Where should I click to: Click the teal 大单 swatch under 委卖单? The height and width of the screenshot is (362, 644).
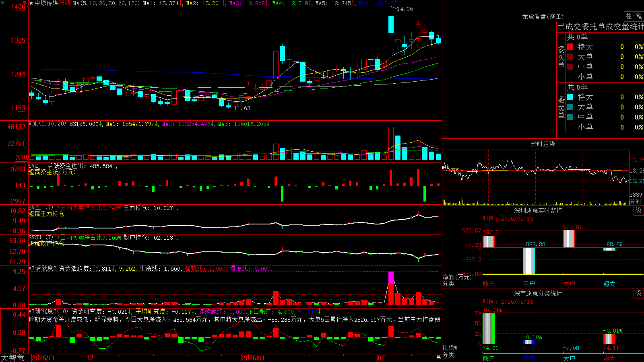click(570, 107)
